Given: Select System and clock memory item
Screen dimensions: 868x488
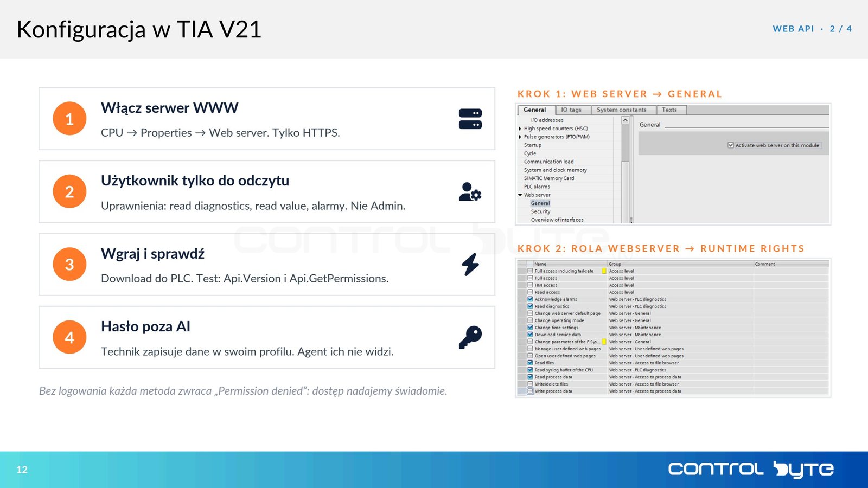Looking at the screenshot, I should coord(556,170).
